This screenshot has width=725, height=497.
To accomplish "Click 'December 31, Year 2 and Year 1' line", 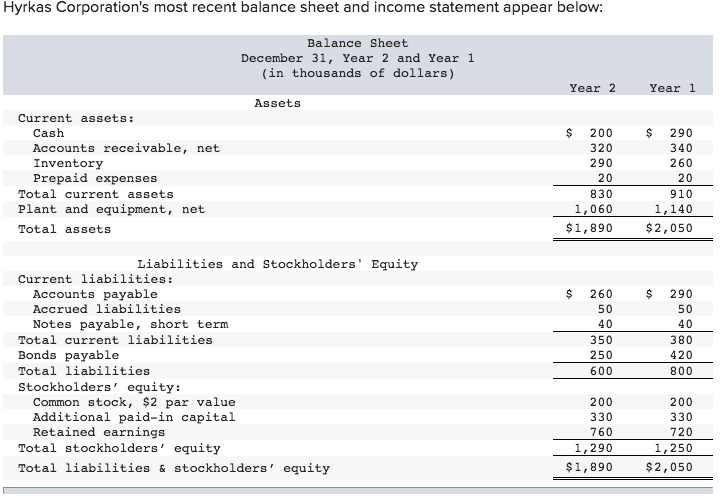I will [357, 58].
